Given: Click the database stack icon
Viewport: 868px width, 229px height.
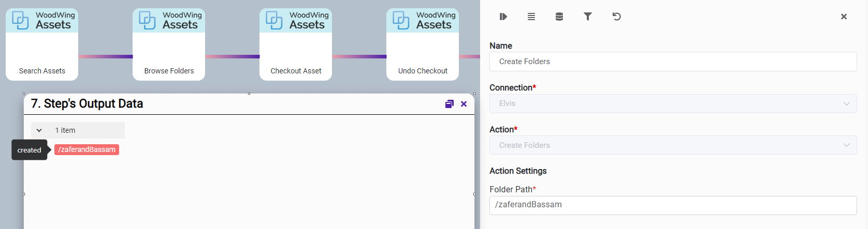Looking at the screenshot, I should tap(559, 17).
